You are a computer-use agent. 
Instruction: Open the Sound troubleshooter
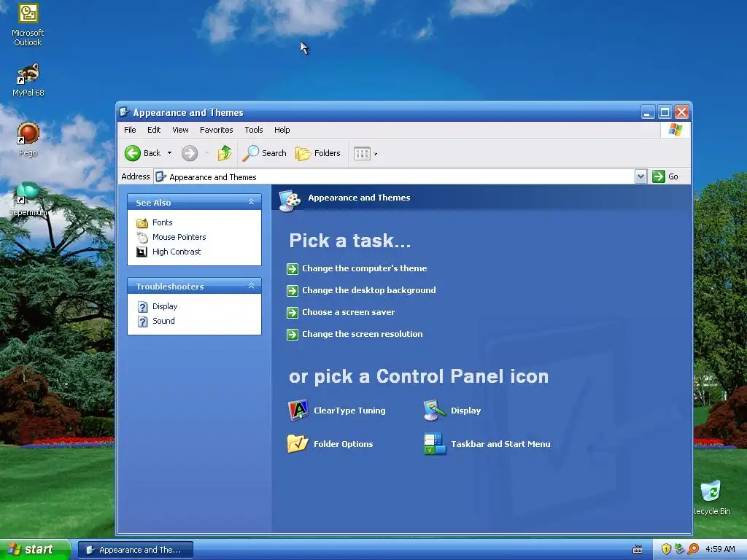pos(163,321)
